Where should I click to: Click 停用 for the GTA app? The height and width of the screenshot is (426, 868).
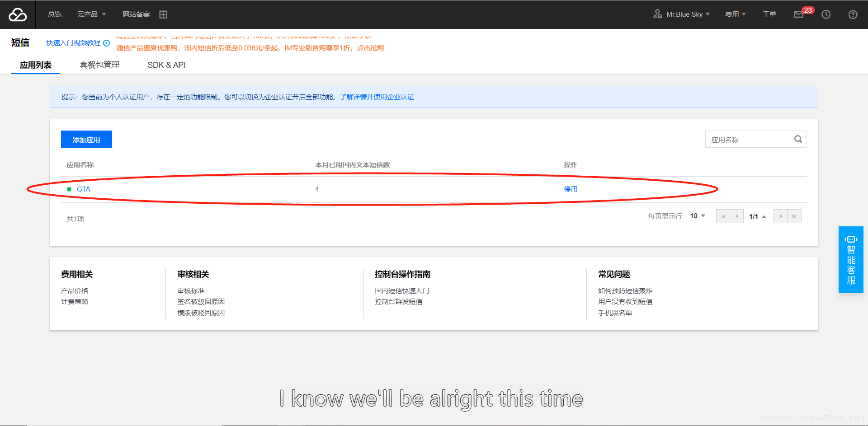[571, 189]
